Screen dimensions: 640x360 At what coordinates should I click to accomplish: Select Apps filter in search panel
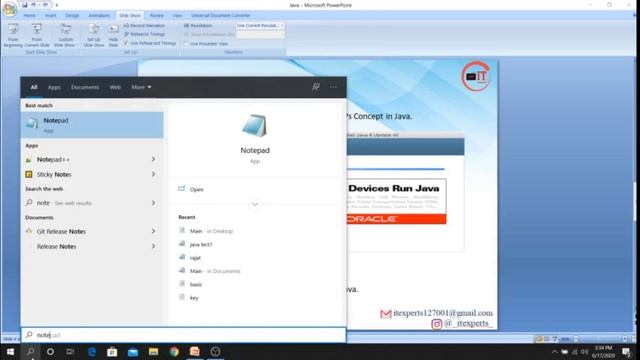(54, 87)
